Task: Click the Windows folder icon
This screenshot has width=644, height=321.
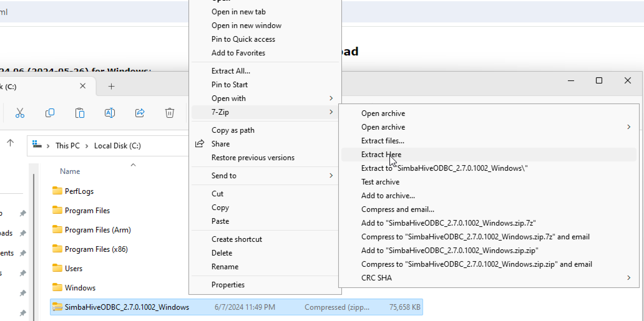Action: [x=57, y=287]
